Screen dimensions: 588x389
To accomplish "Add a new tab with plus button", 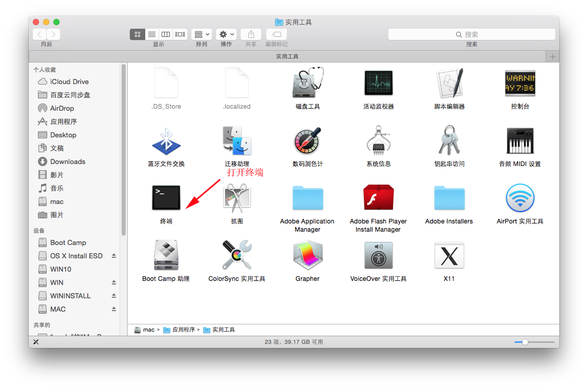I will (553, 56).
